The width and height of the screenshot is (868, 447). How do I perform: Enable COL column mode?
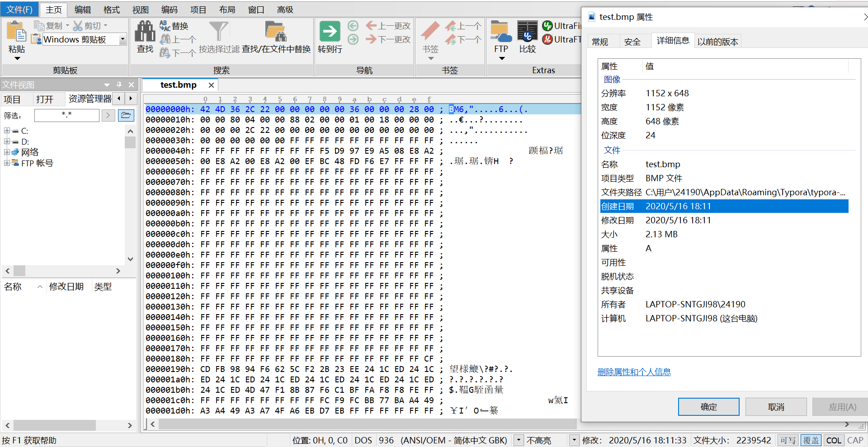(x=834, y=440)
